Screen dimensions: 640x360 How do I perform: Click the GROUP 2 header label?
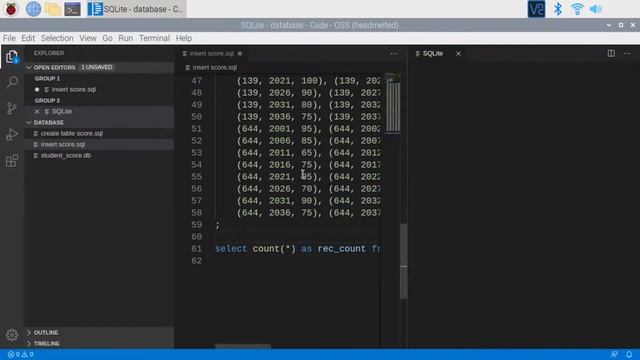pyautogui.click(x=47, y=100)
